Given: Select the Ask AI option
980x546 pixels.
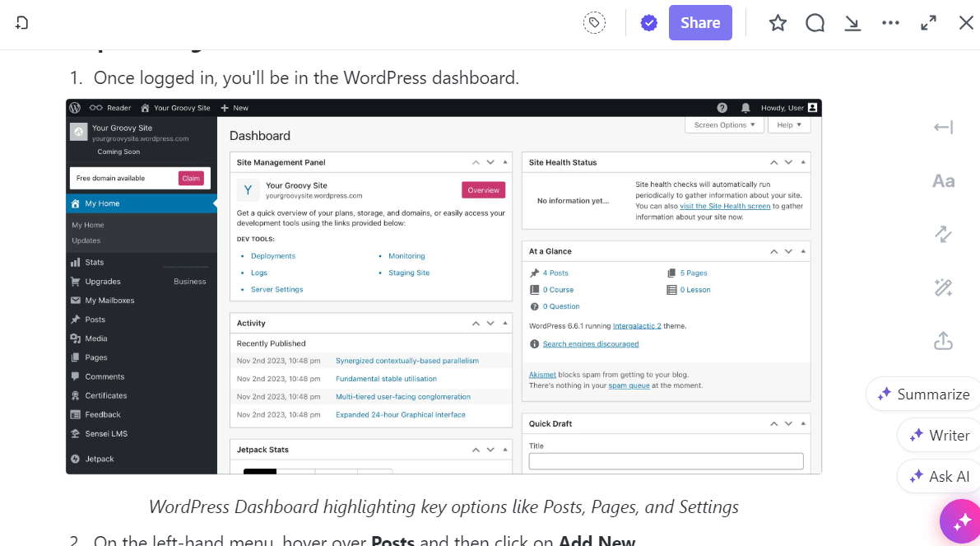Looking at the screenshot, I should tap(939, 477).
